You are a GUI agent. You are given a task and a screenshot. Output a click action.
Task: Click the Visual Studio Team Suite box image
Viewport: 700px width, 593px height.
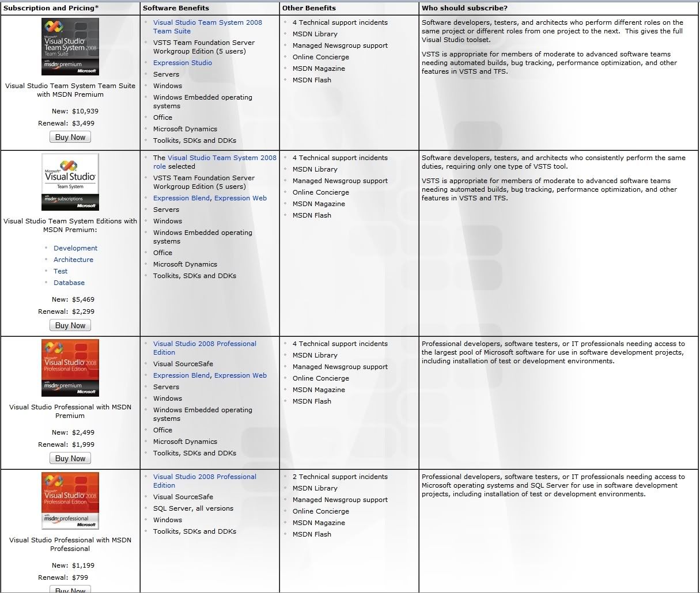point(70,47)
